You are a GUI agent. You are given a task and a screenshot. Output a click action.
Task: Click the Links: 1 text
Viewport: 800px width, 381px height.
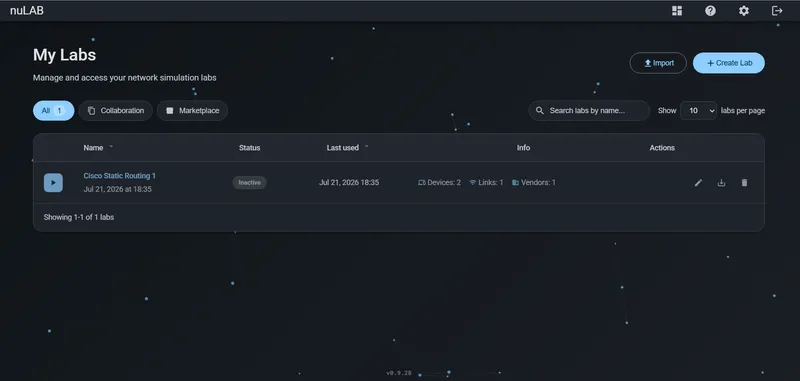[491, 183]
